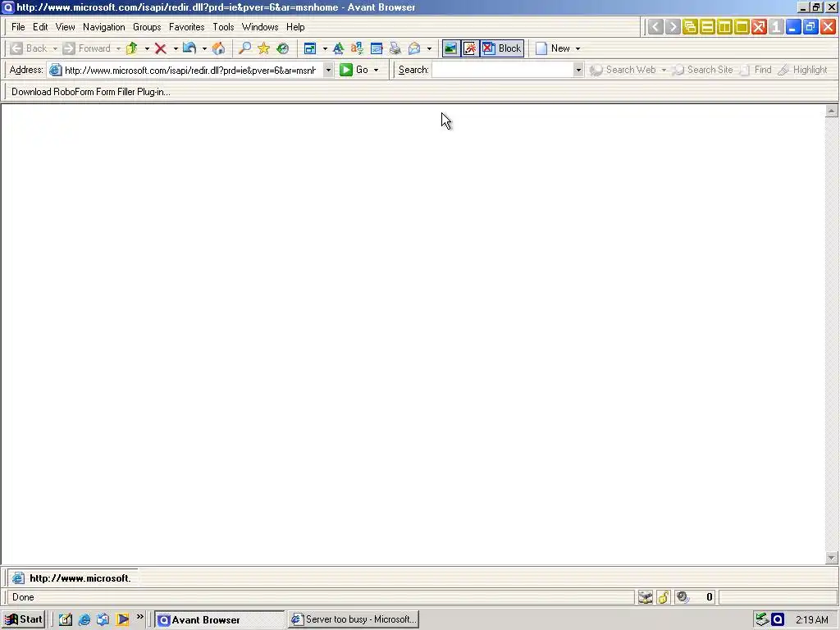This screenshot has height=630, width=840.
Task: Click the Search Site button
Action: click(703, 70)
